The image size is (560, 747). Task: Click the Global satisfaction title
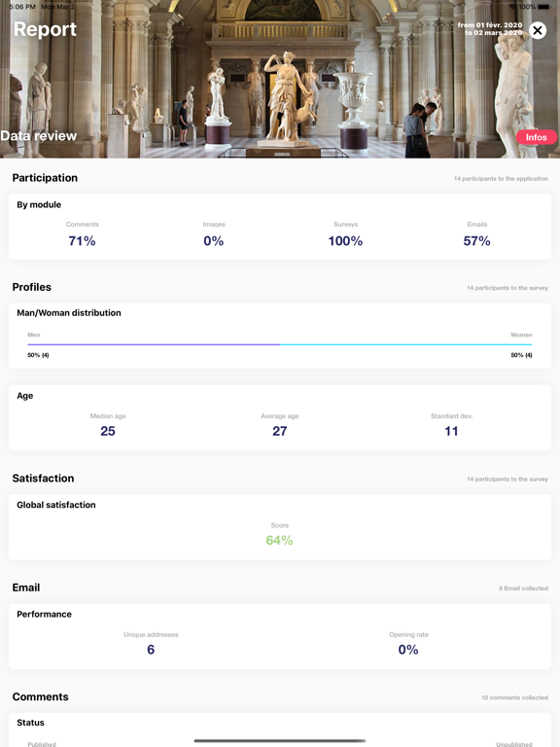pos(56,505)
